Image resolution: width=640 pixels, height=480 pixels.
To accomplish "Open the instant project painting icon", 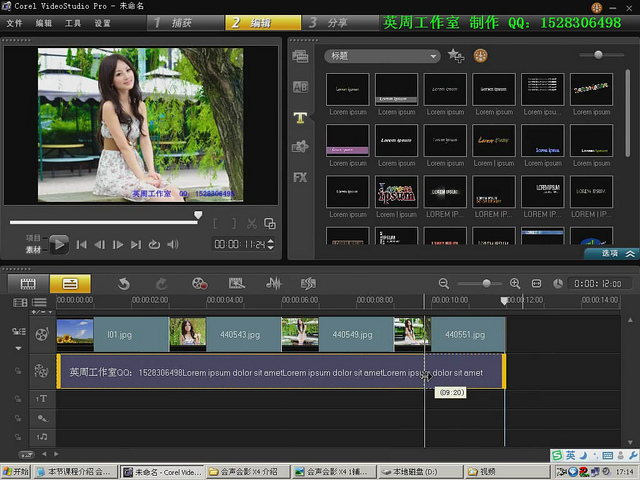I will pos(236,283).
